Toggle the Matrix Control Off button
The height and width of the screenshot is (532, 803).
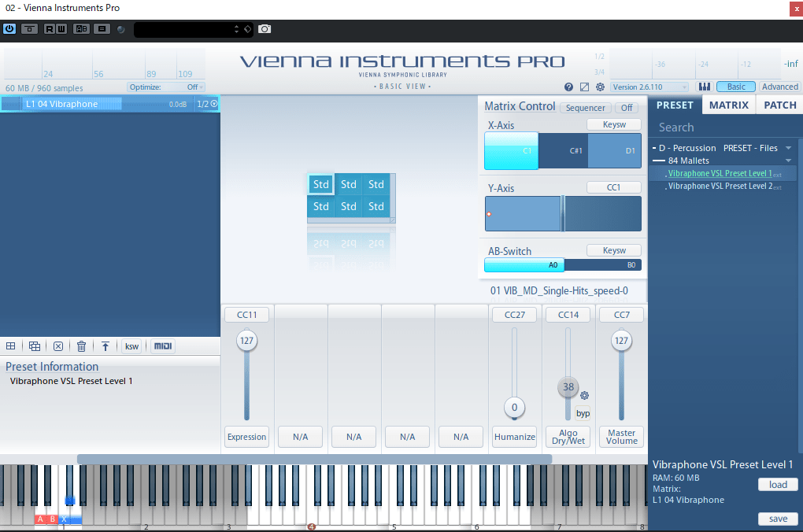627,108
